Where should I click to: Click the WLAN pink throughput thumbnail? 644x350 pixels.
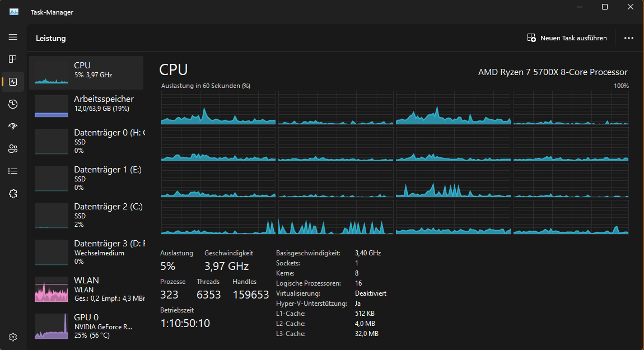(52, 289)
